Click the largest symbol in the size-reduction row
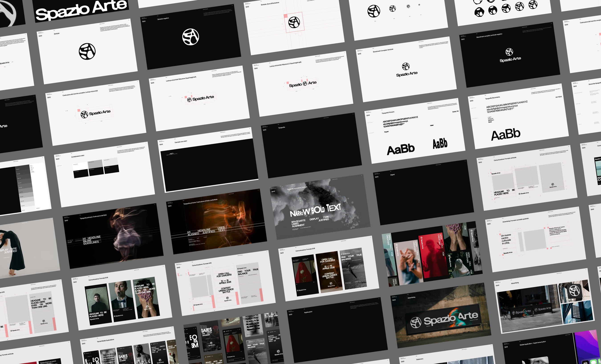This screenshot has height=364, width=601. tap(374, 11)
